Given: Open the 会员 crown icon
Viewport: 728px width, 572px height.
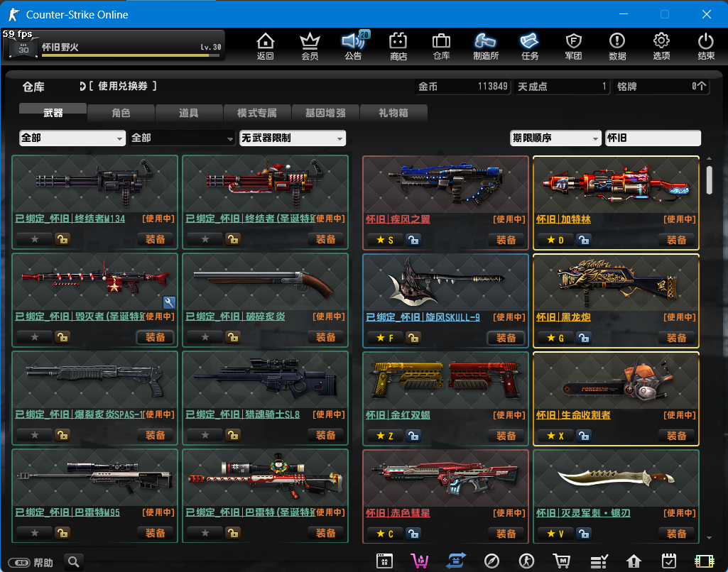Looking at the screenshot, I should click(x=310, y=46).
